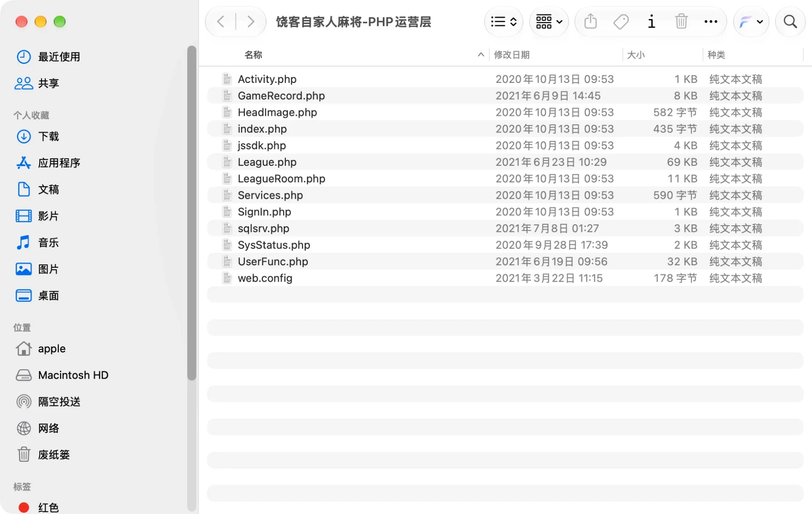Open the group-by grid dropdown
Screen dimensions: 812x514
[x=549, y=22]
